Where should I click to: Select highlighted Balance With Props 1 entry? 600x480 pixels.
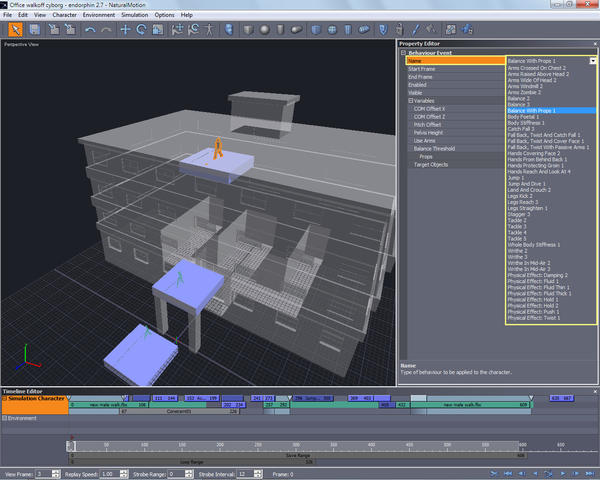point(551,111)
